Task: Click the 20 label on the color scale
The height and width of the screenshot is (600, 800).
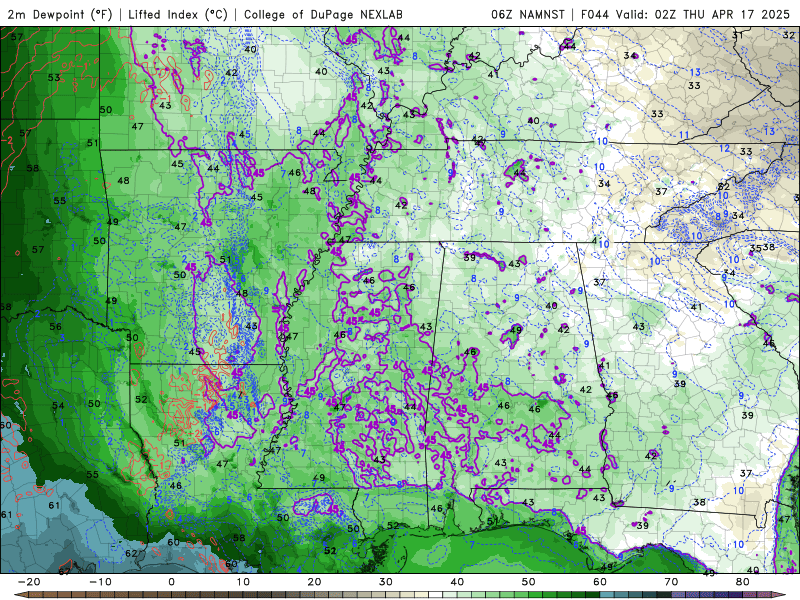Action: [x=314, y=582]
